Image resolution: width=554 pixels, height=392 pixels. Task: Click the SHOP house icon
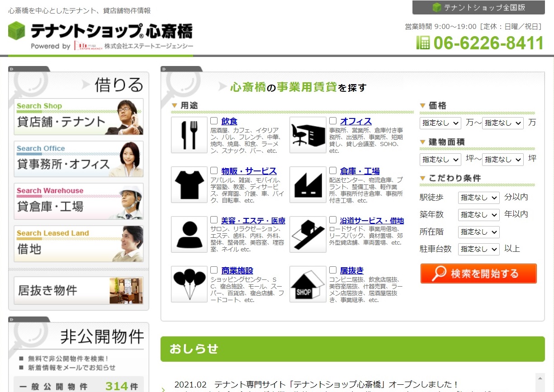pos(308,284)
